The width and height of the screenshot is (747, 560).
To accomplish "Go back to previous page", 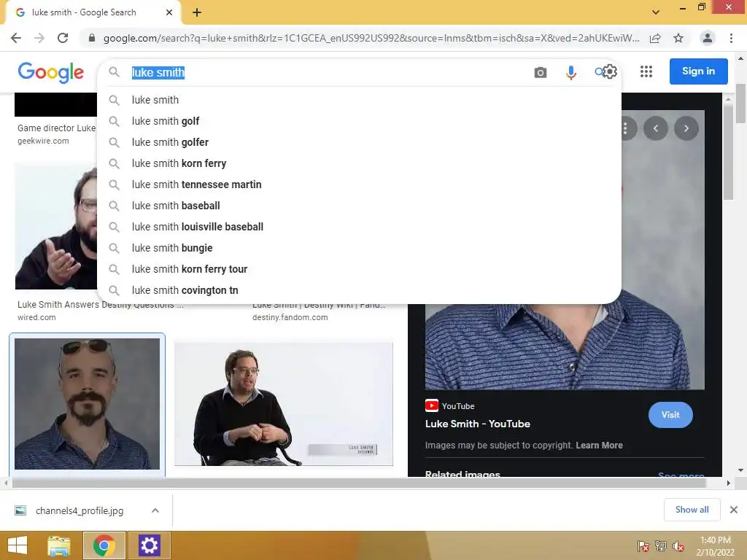I will [16, 38].
